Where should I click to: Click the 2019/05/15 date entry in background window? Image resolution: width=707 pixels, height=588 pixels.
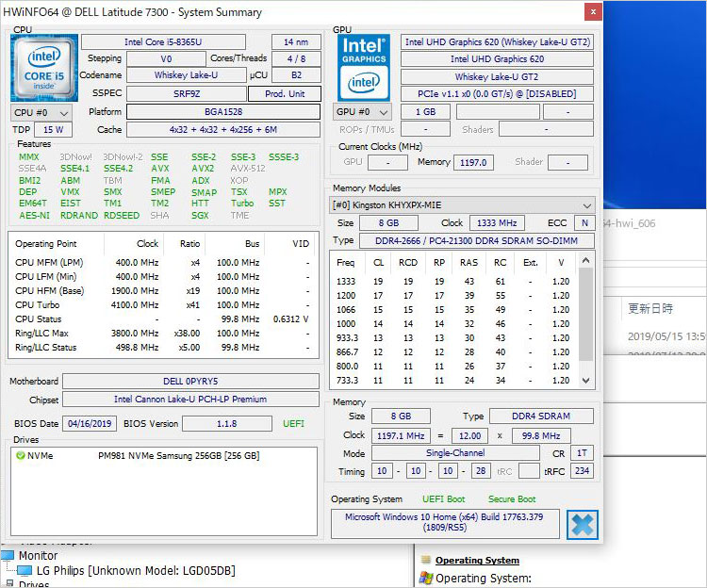tap(666, 336)
